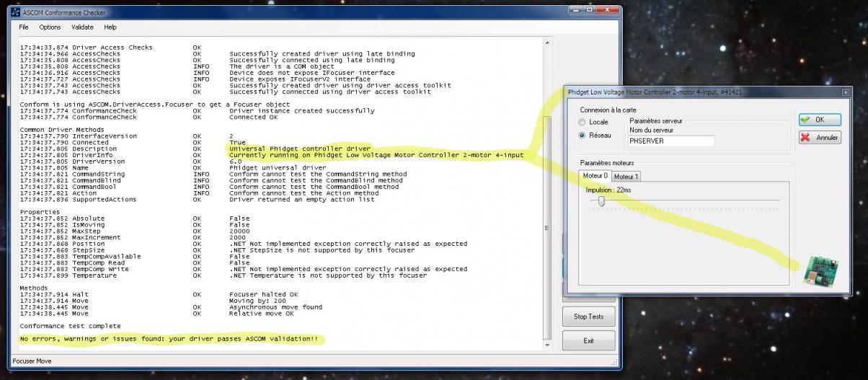868x380 pixels.
Task: Click the scrollbar up arrow in log pane
Action: (546, 43)
